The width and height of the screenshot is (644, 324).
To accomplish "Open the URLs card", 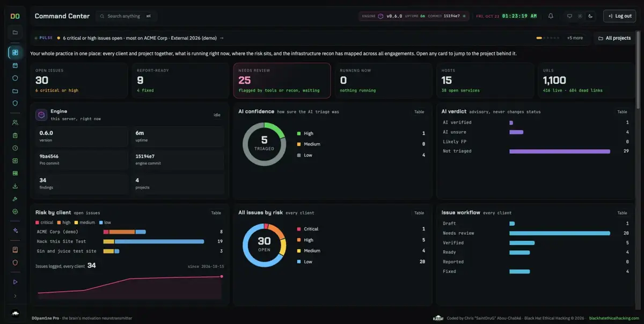I will (586, 81).
